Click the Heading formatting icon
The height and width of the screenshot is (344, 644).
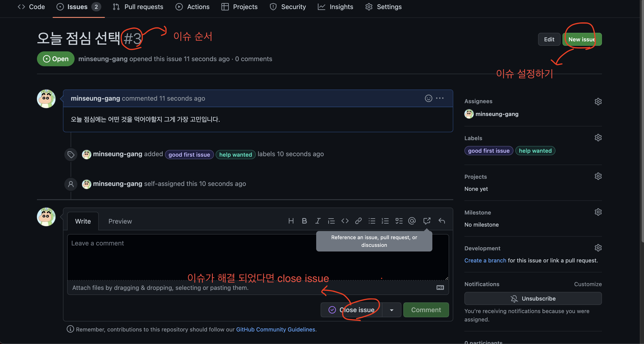pyautogui.click(x=291, y=221)
